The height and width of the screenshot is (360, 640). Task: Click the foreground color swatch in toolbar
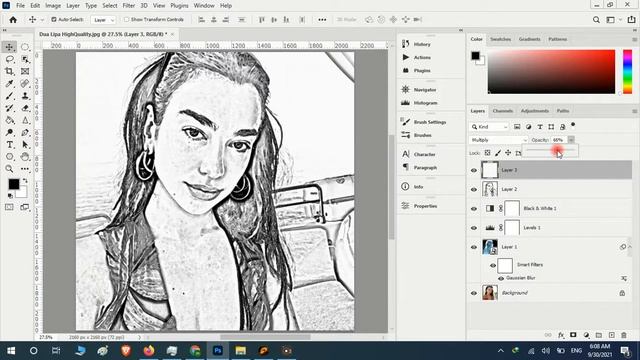point(13,184)
